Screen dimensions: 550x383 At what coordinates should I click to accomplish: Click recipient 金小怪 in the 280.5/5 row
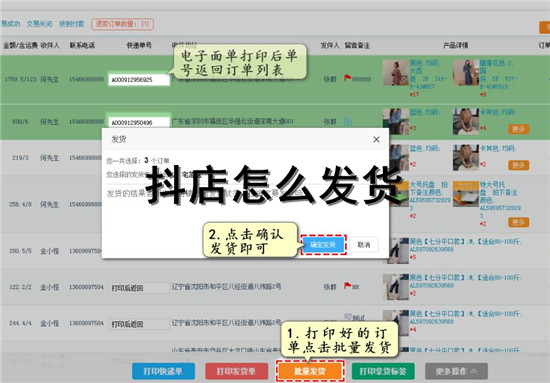point(49,251)
